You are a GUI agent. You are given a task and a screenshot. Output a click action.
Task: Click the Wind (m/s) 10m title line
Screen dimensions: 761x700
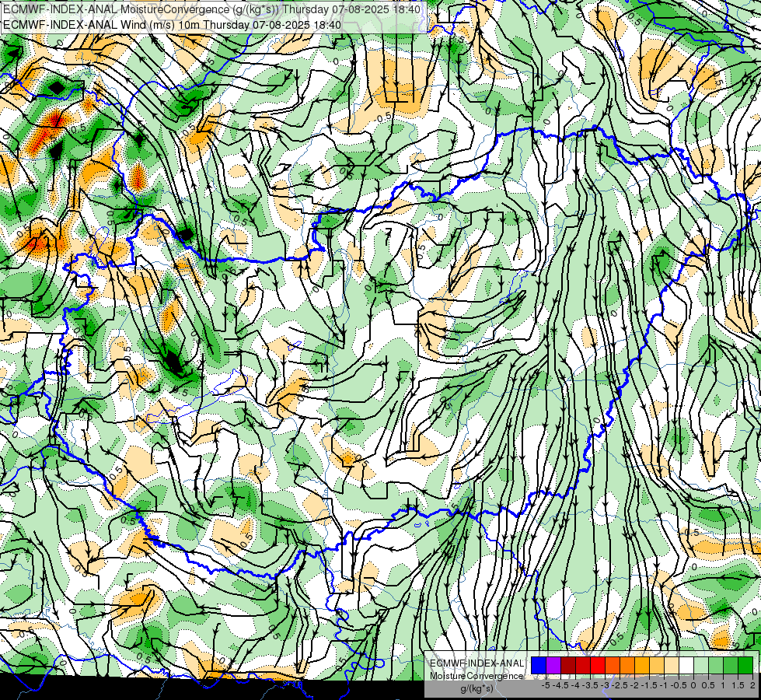click(x=172, y=24)
